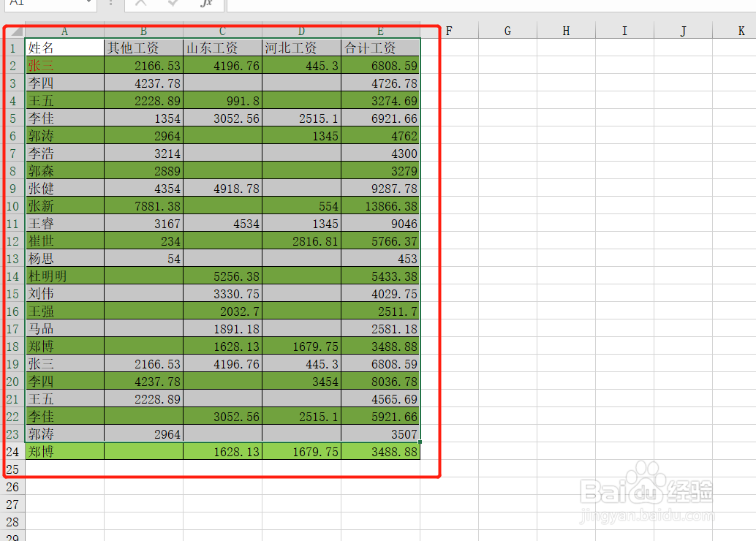This screenshot has height=541, width=756.
Task: Select the cell with value 8036.78
Action: pos(380,382)
